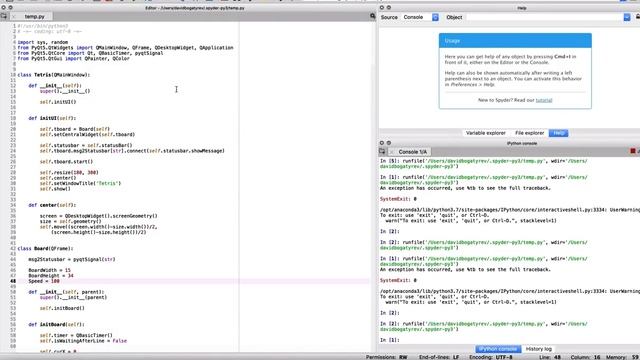Viewport: 640px width, 360px height.
Task: Switch to the IPython console tab
Action: (x=498, y=349)
